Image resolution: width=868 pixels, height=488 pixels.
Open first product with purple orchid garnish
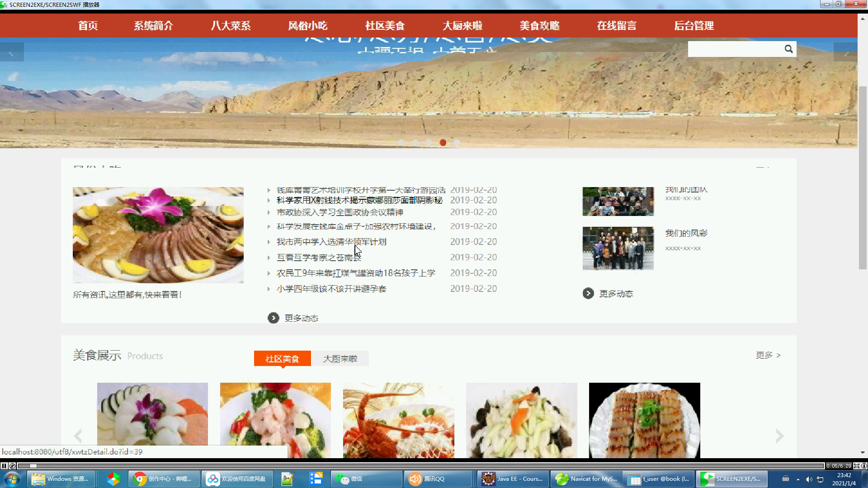point(152,420)
